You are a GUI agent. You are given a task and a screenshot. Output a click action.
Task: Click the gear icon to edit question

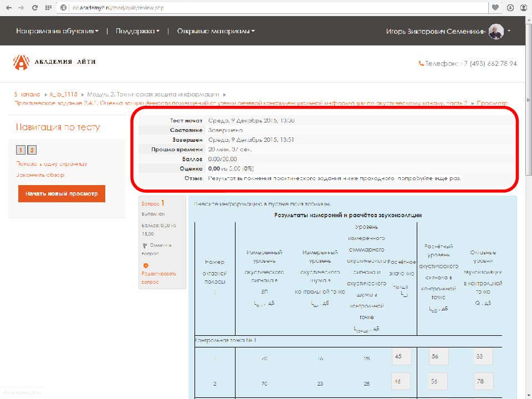point(146,266)
